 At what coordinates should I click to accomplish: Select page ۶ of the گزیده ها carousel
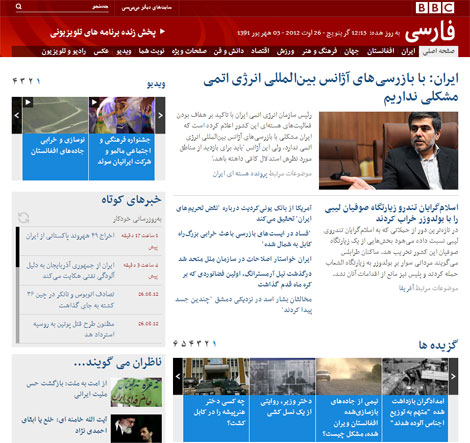175,343
